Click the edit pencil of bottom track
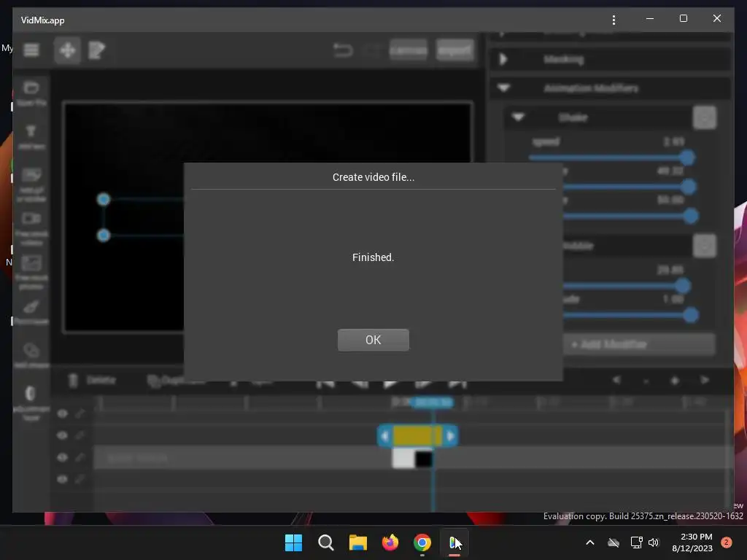 80,478
